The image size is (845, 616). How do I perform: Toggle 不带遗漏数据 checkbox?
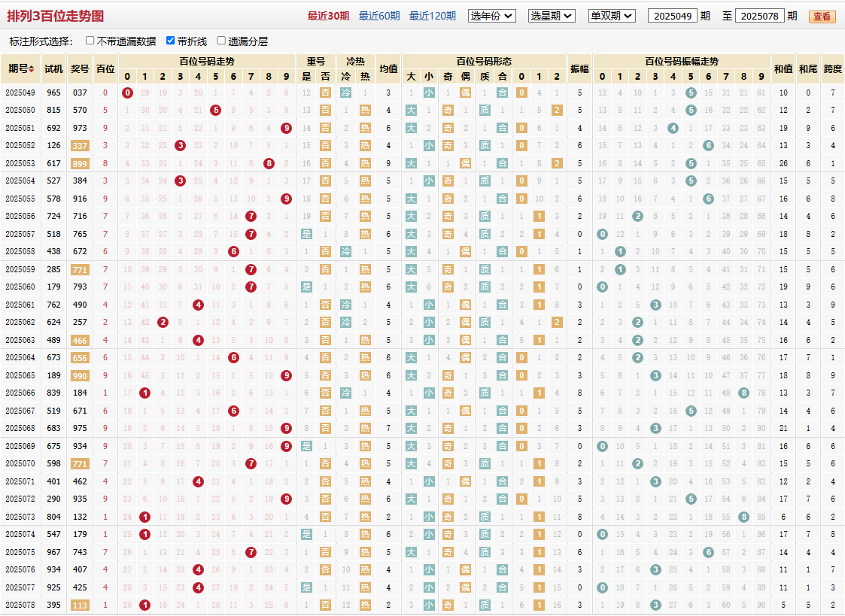(x=90, y=41)
